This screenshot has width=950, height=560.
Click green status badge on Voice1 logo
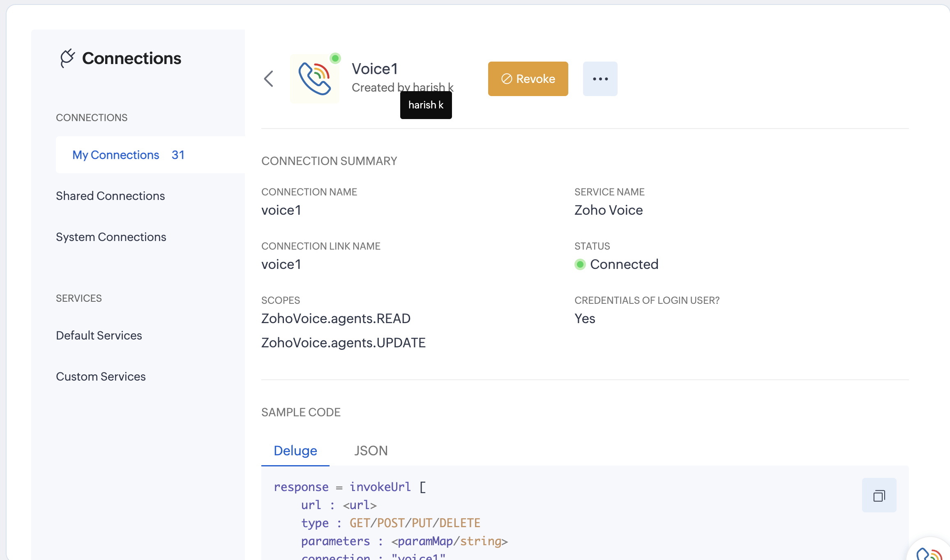click(335, 58)
